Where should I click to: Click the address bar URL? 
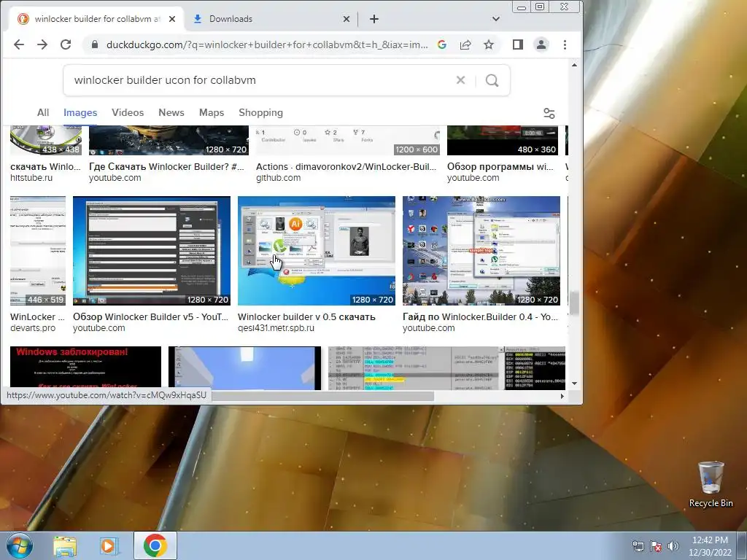267,44
